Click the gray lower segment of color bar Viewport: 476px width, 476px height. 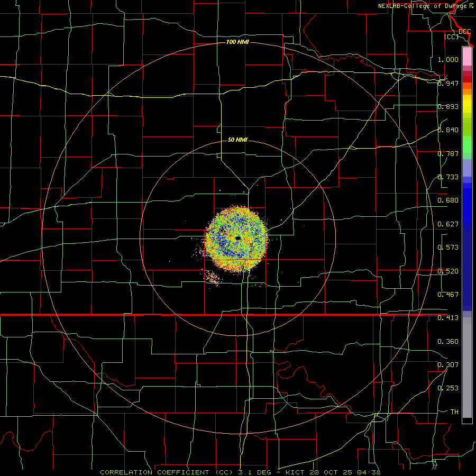(467, 368)
